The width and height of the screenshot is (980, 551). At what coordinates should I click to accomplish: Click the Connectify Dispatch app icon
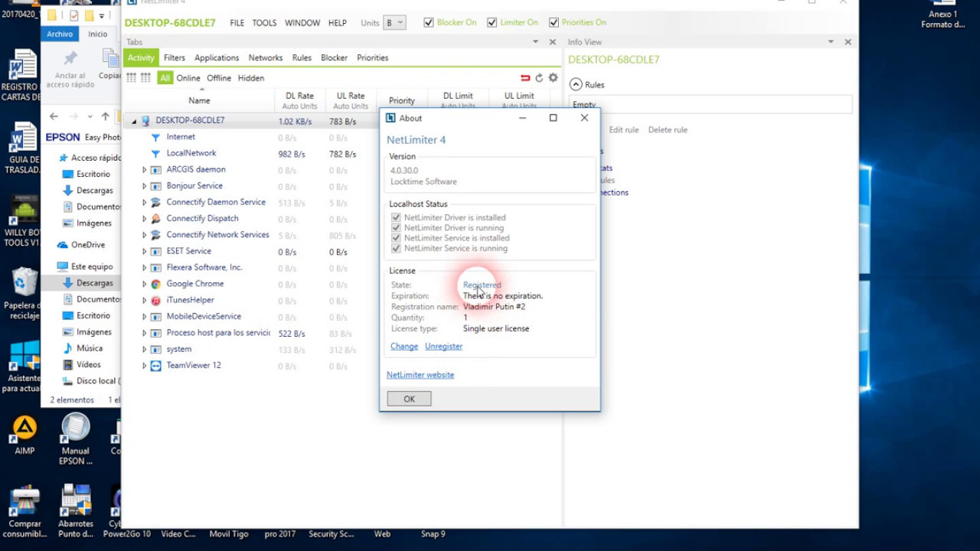coord(155,218)
